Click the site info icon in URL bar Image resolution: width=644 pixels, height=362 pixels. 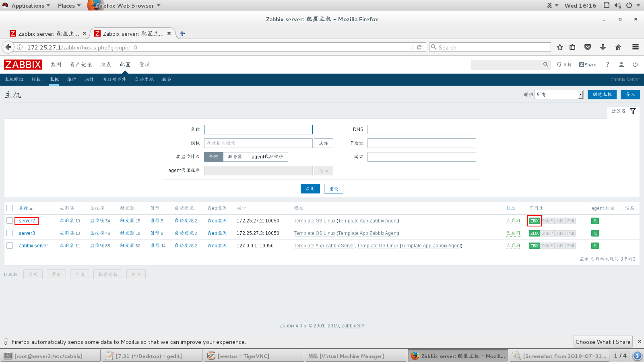coord(19,47)
